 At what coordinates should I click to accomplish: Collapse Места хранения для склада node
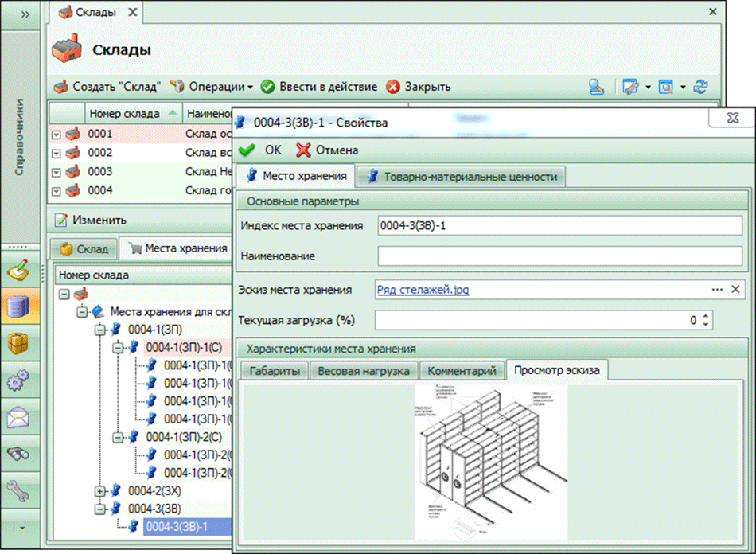[82, 313]
